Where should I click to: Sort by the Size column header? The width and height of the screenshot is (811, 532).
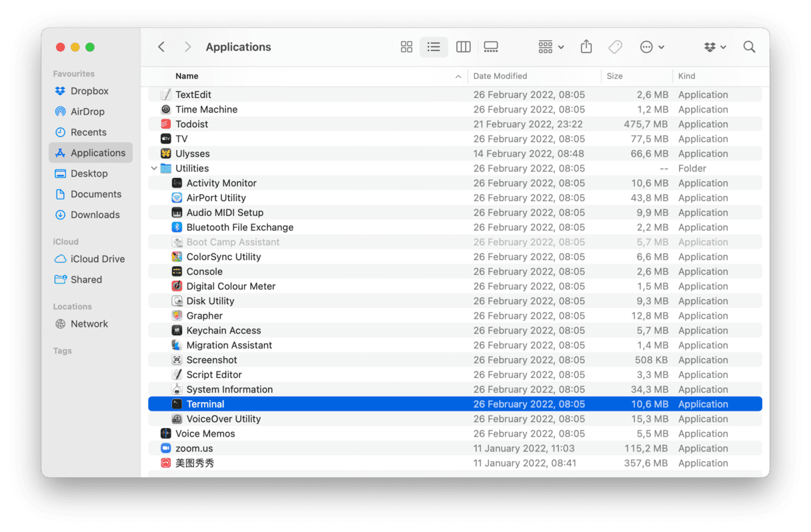click(615, 76)
